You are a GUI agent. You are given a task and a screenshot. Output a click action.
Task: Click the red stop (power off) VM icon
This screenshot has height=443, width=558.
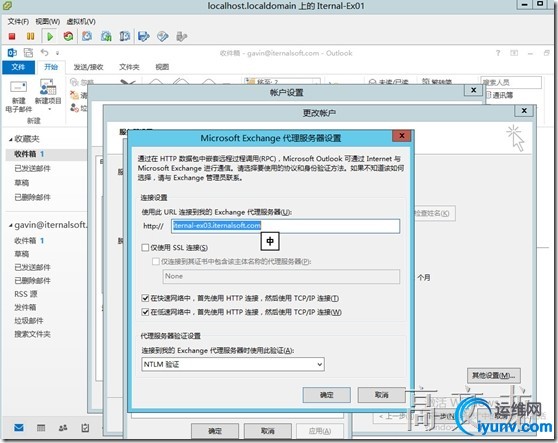[12, 36]
